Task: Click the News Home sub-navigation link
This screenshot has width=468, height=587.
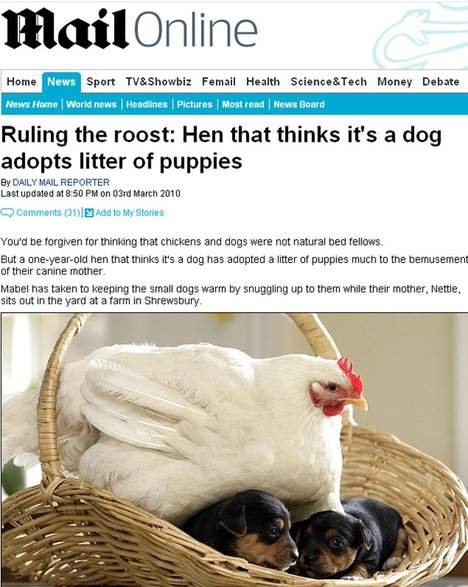Action: [x=32, y=104]
